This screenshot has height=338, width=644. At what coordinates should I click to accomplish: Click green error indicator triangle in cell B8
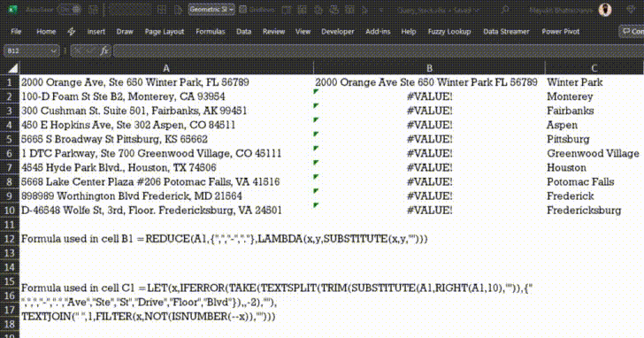(316, 177)
